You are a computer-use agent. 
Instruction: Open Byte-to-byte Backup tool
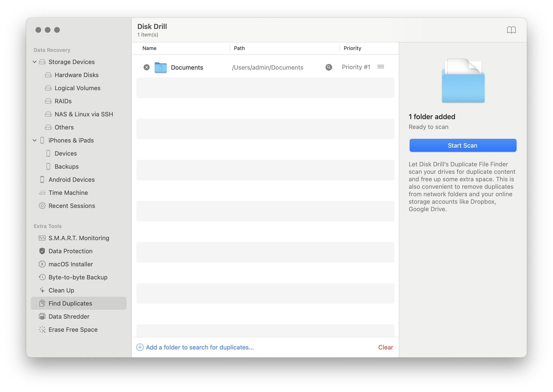click(x=78, y=277)
